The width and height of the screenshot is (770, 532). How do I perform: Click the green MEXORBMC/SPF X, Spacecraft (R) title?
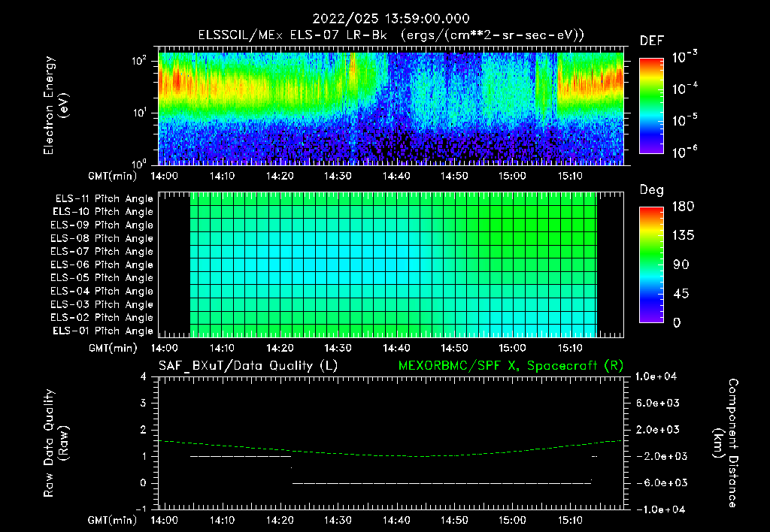click(511, 366)
